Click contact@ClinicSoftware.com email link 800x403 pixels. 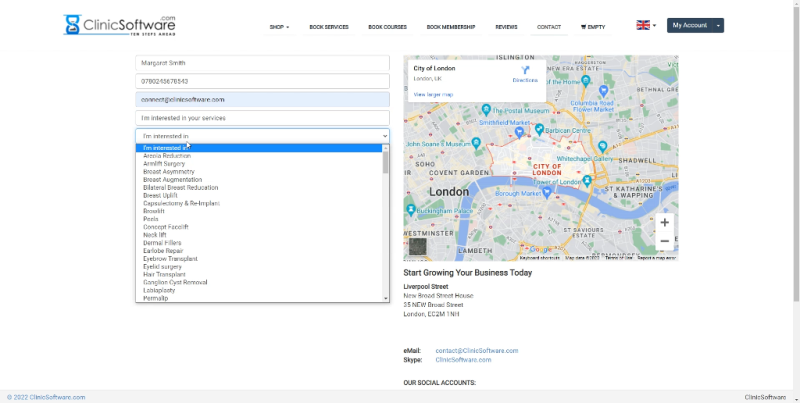(x=477, y=350)
